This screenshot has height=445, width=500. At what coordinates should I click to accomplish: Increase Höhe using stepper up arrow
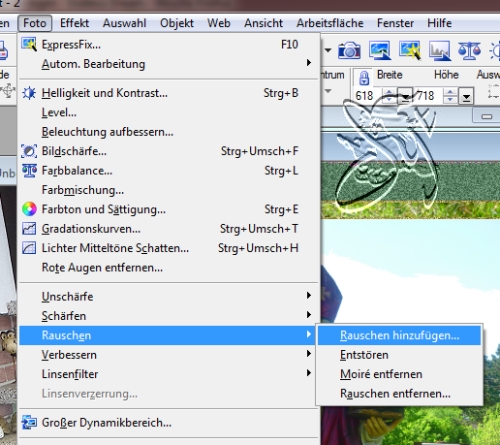[450, 92]
